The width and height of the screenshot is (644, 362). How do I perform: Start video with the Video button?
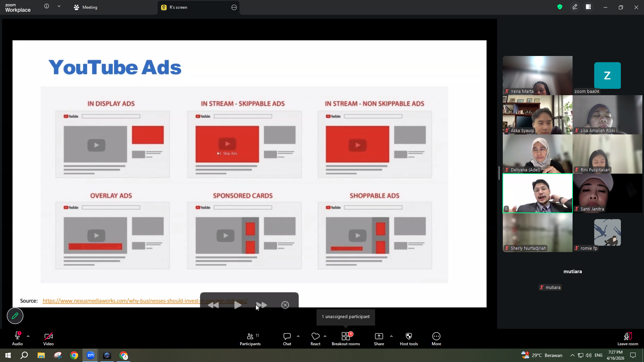[48, 339]
